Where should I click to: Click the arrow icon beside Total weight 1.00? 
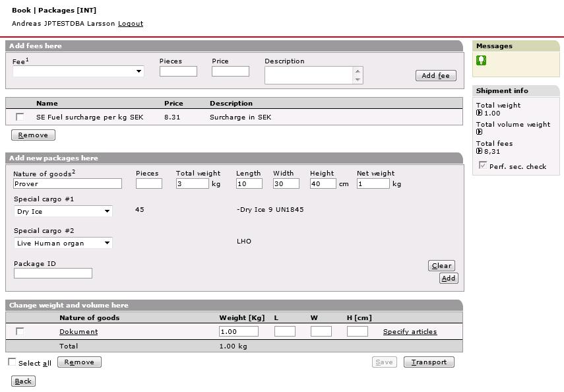479,113
